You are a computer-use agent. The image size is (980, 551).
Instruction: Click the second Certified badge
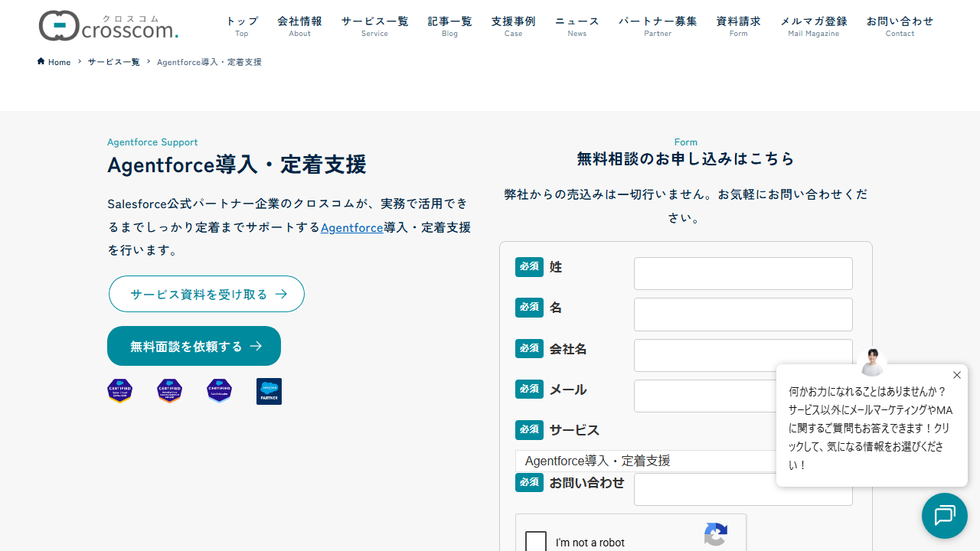(x=170, y=391)
